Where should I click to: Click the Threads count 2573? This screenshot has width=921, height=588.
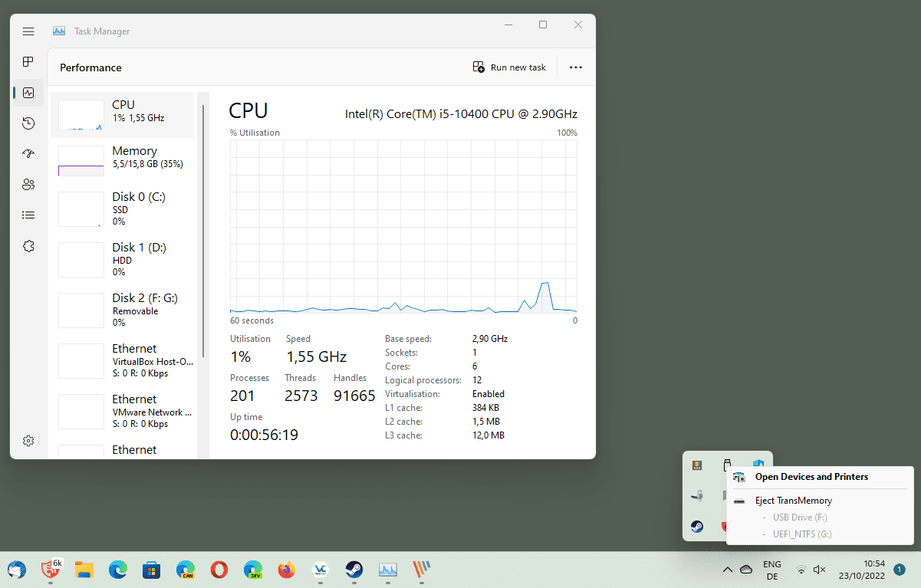click(301, 396)
